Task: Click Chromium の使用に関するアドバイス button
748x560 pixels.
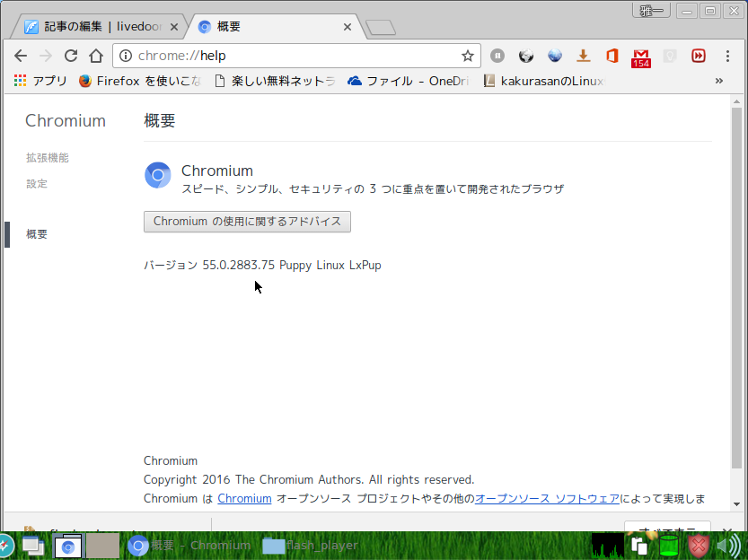Action: pos(247,222)
